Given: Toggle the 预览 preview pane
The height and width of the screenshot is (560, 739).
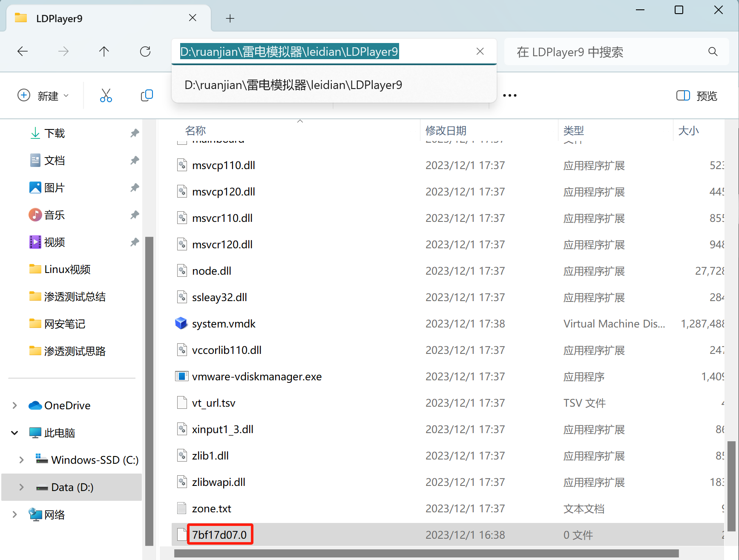Looking at the screenshot, I should (x=697, y=96).
